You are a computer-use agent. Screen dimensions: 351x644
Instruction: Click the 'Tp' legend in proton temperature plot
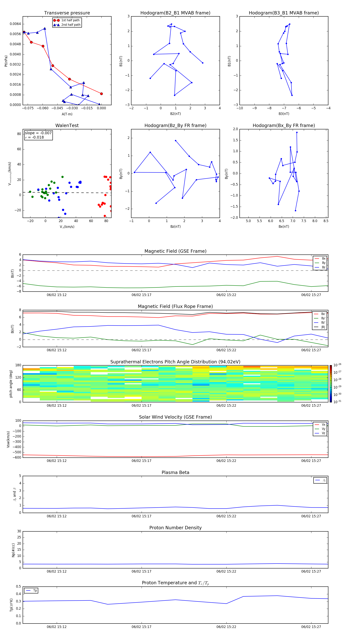point(31,591)
